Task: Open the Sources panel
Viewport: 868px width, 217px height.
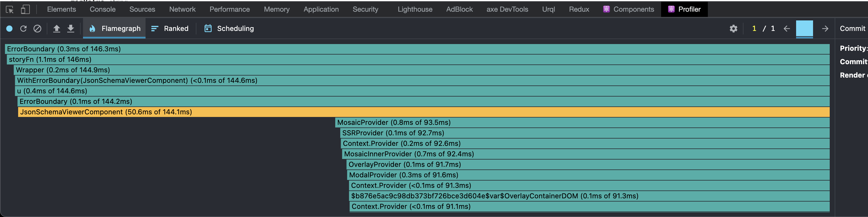Action: pos(142,9)
